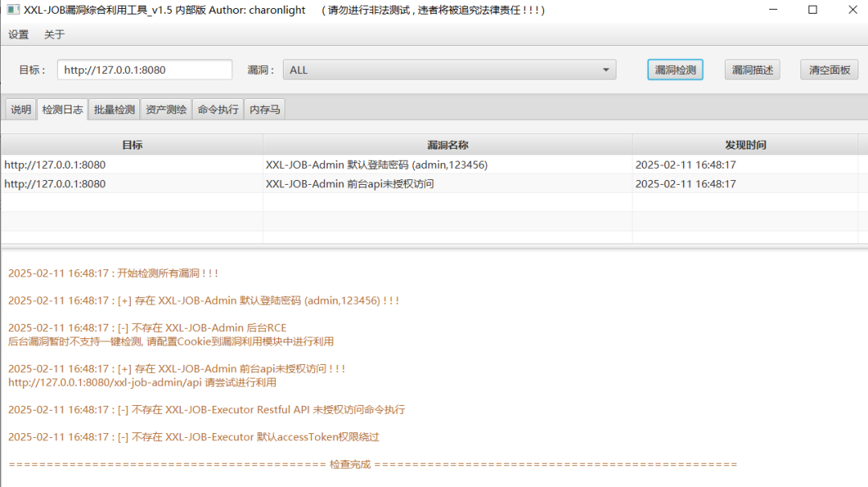Expand the 漏洞 ALL dropdown
This screenshot has height=487, width=868.
[449, 70]
